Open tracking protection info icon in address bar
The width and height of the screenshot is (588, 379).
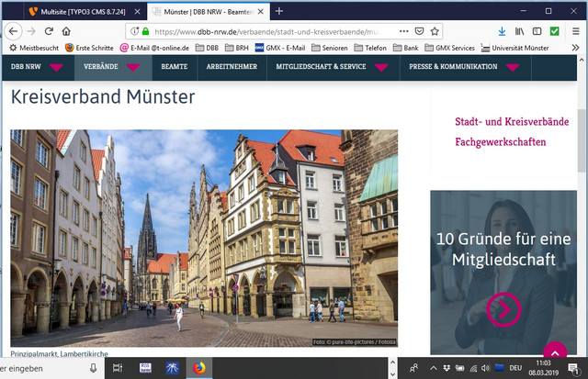click(135, 31)
